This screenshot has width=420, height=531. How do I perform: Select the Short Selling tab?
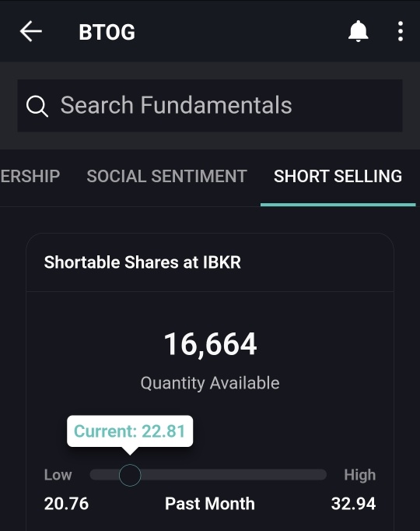point(338,177)
